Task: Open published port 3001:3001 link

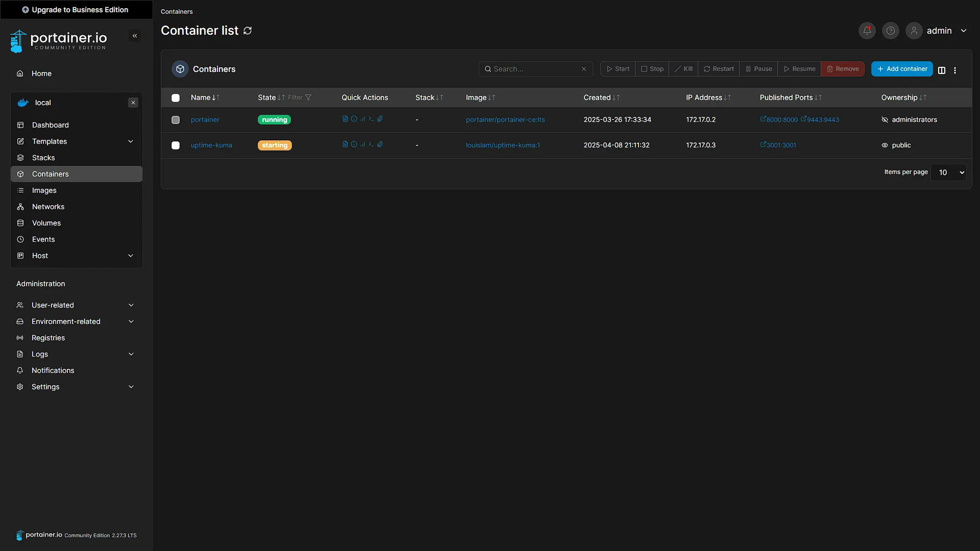Action: pyautogui.click(x=778, y=145)
